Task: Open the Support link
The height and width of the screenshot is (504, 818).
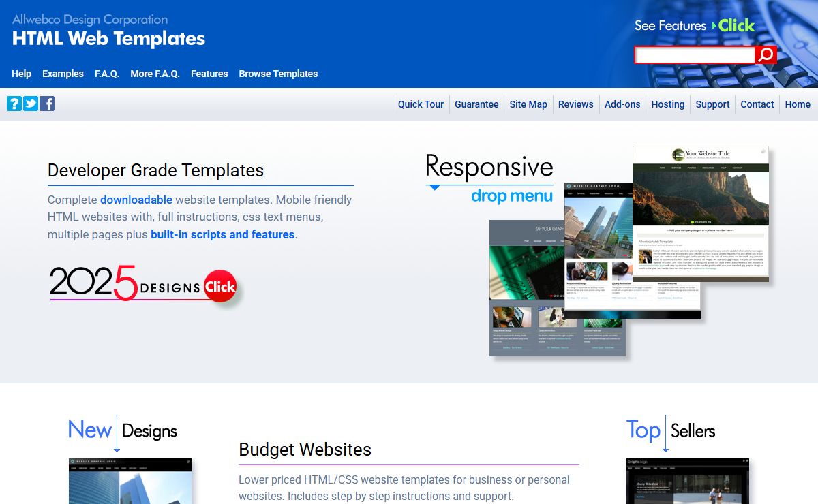Action: tap(713, 104)
